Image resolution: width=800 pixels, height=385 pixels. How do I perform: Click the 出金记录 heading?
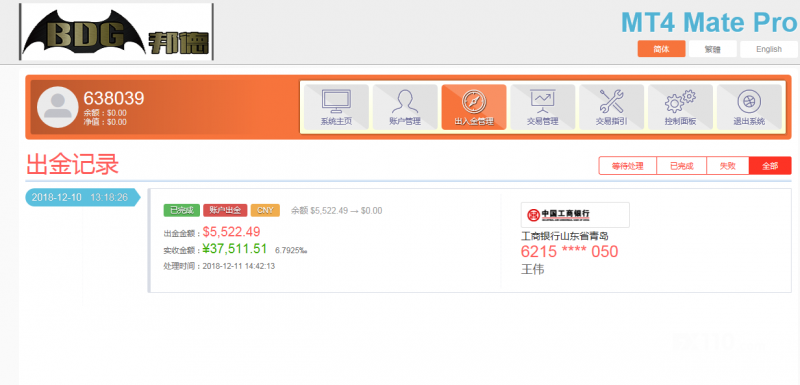pos(72,164)
